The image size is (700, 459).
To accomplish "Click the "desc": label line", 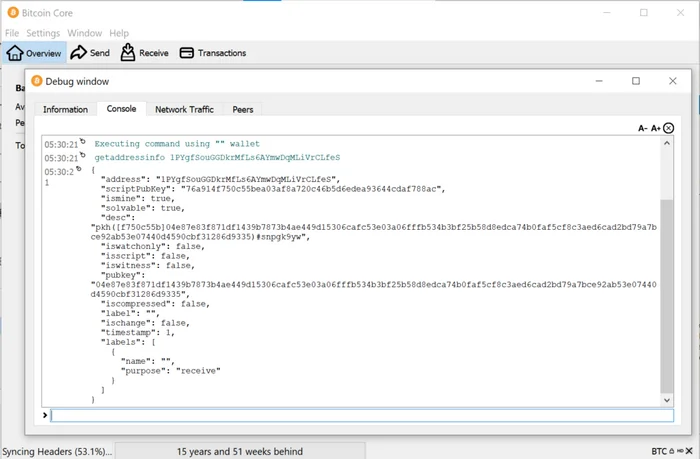I will pos(118,217).
